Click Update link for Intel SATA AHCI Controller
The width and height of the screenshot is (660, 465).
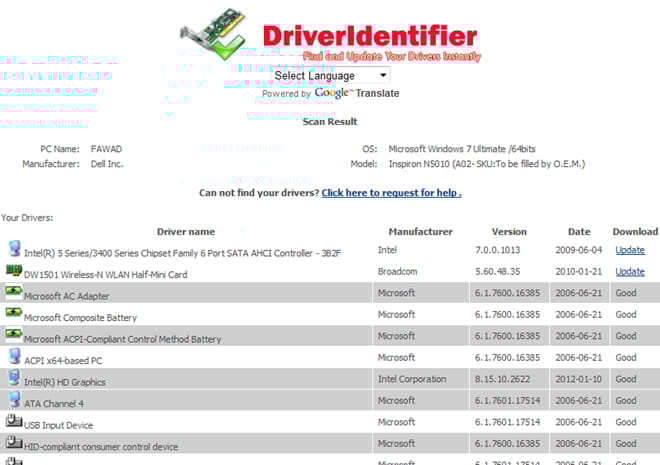click(630, 250)
